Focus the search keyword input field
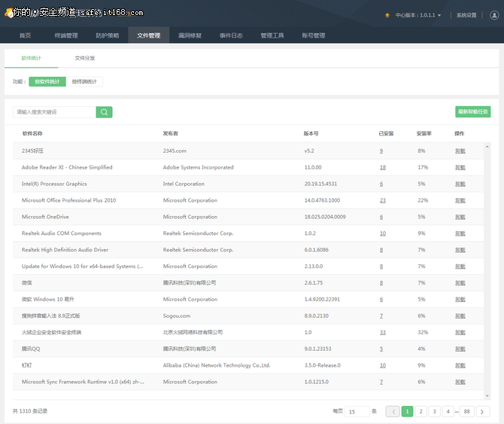 [x=54, y=112]
